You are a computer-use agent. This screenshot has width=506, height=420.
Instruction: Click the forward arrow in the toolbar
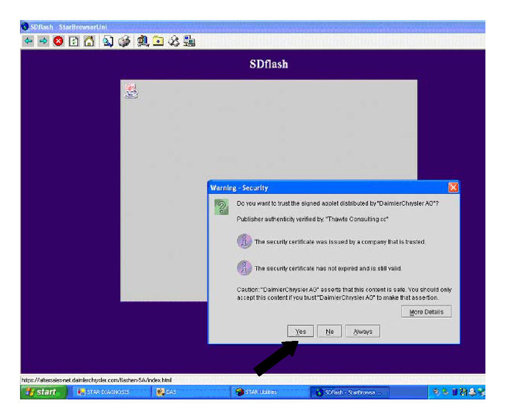[x=43, y=41]
